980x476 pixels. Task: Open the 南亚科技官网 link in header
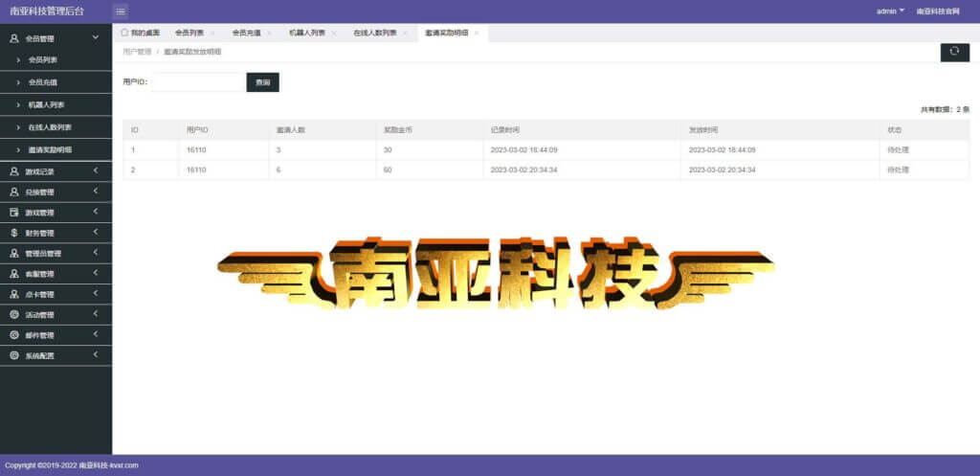[938, 11]
